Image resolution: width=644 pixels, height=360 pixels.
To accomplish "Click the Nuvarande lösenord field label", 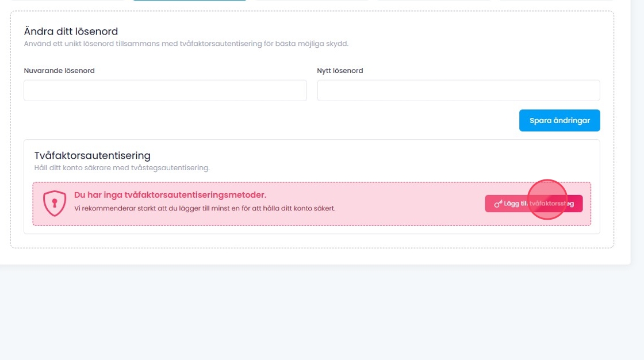I will (59, 71).
